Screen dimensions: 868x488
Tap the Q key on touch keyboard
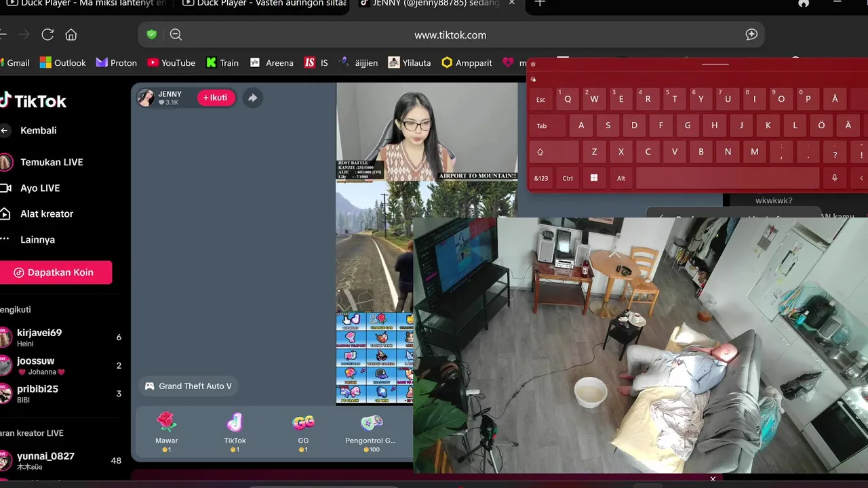pyautogui.click(x=568, y=99)
